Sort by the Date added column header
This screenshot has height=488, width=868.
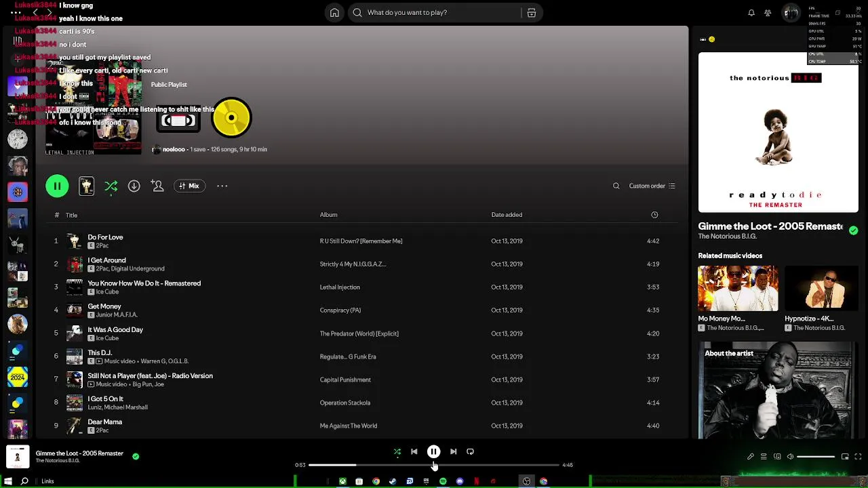507,215
